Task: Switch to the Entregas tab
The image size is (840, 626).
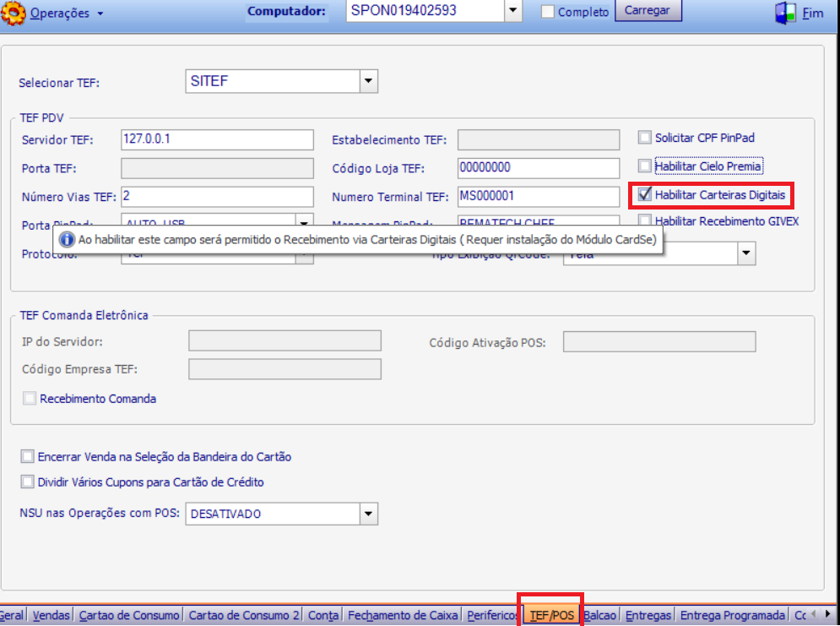Action: point(648,615)
